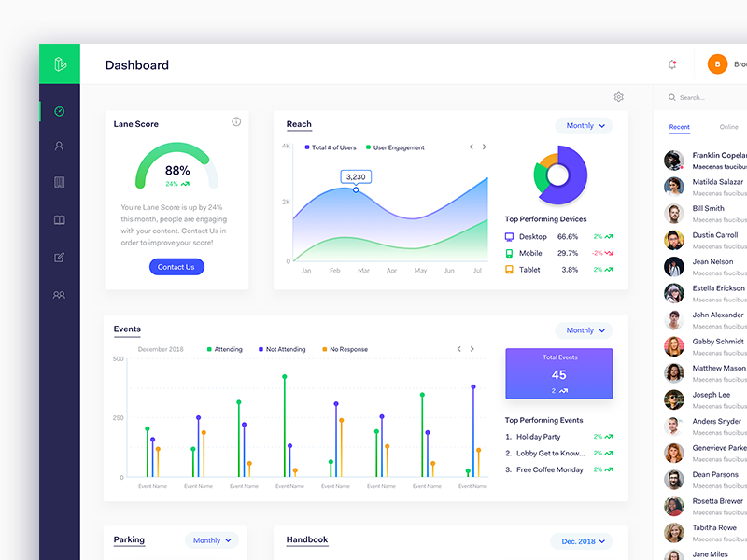Viewport: 747px width, 560px height.
Task: Open the Holiday Party event link
Action: 540,436
